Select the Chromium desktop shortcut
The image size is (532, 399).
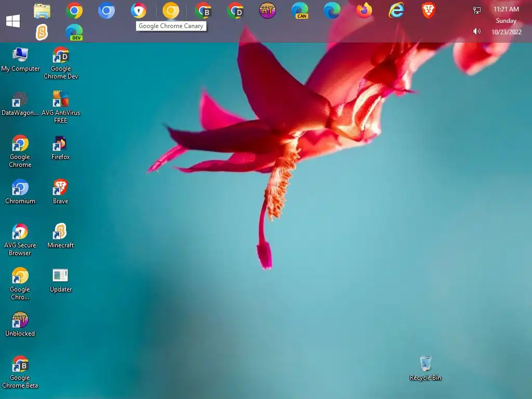click(20, 192)
